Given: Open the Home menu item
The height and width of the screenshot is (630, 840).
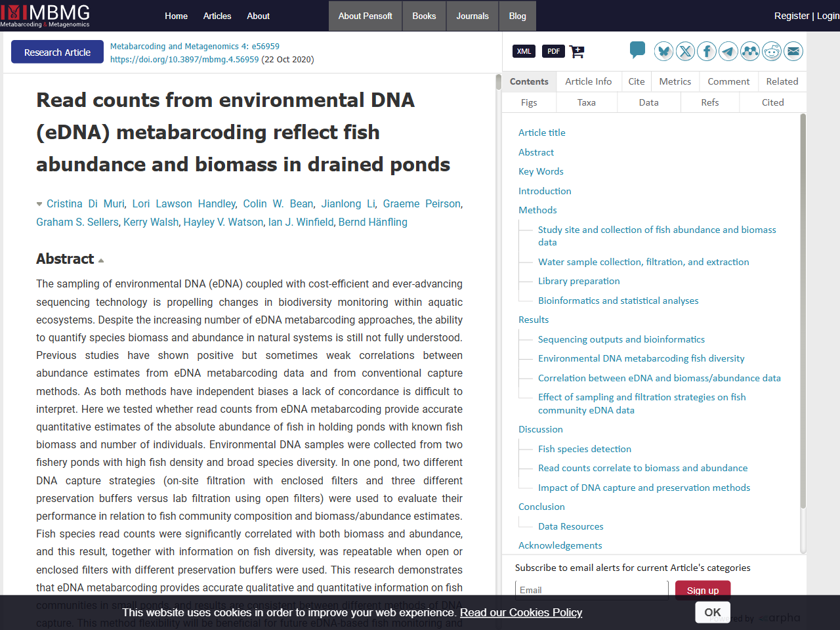Looking at the screenshot, I should [176, 16].
